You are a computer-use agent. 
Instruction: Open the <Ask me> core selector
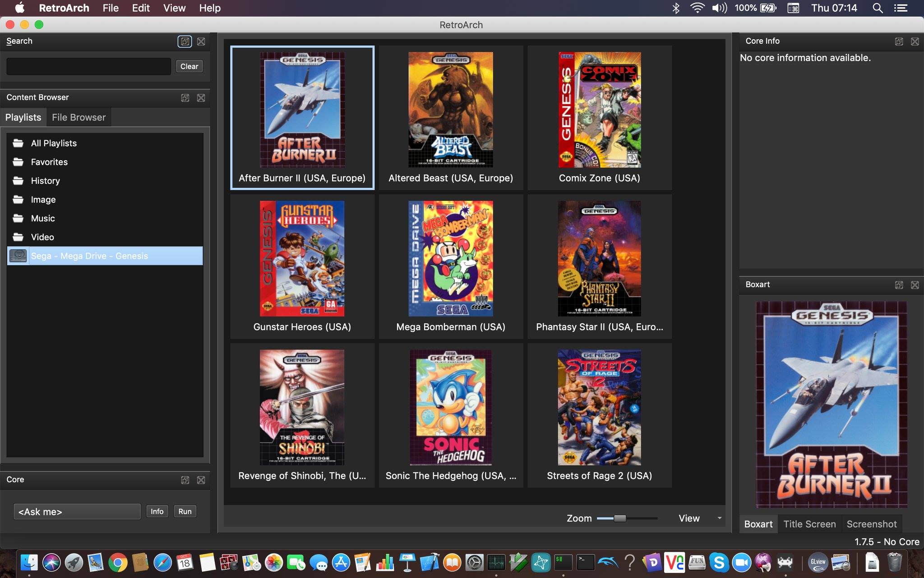click(77, 512)
